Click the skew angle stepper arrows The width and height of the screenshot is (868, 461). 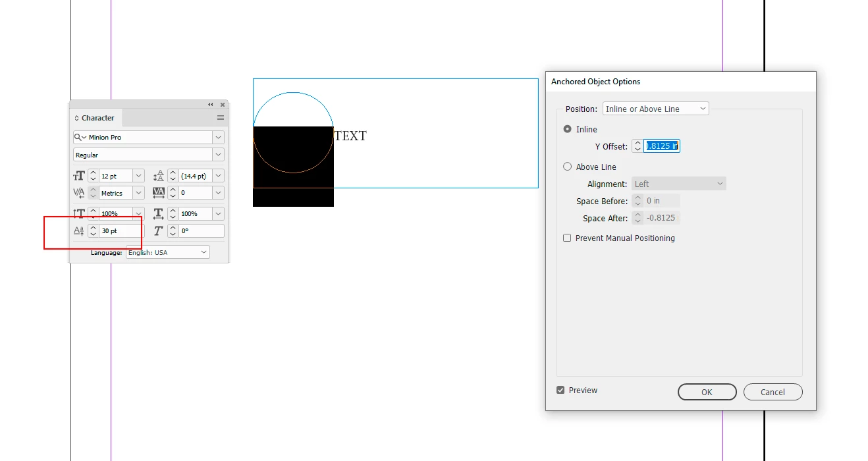pyautogui.click(x=173, y=231)
